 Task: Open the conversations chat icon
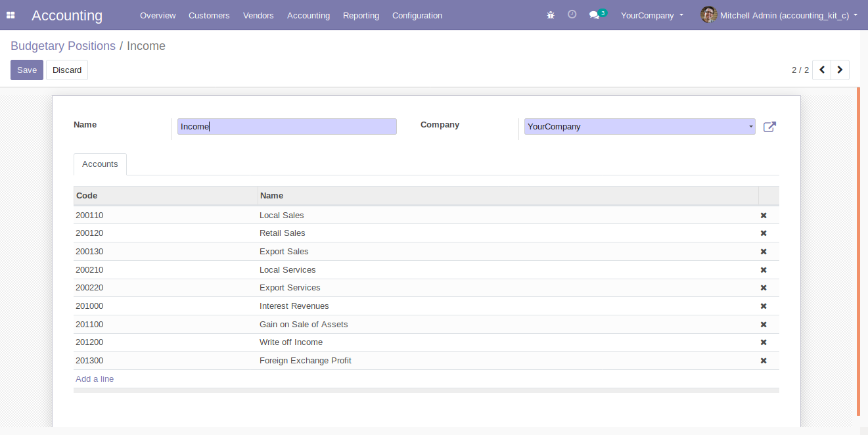pos(595,15)
